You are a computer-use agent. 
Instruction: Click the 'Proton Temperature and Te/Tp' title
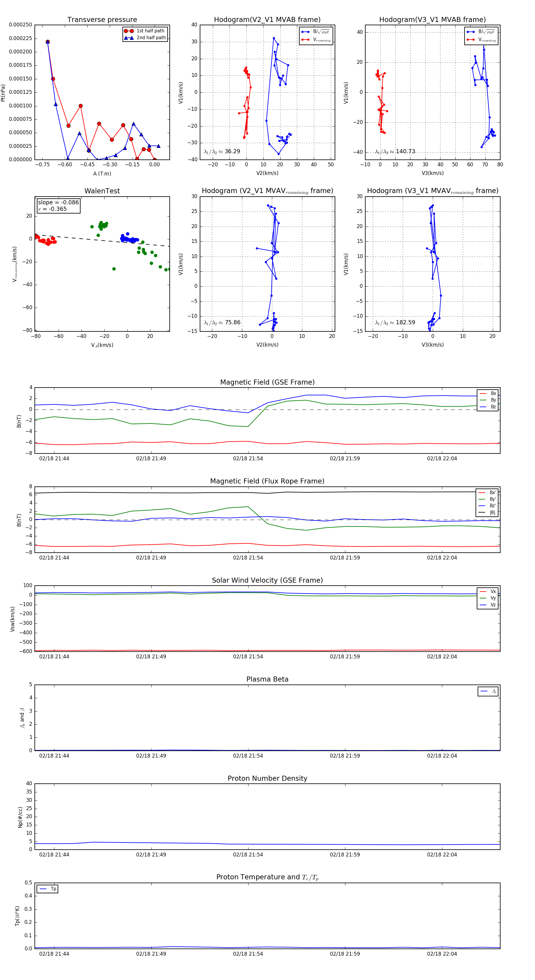tap(267, 877)
